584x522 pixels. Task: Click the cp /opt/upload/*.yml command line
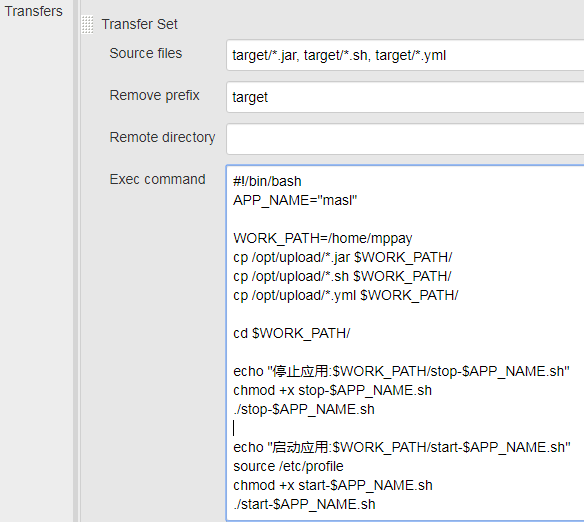point(346,295)
